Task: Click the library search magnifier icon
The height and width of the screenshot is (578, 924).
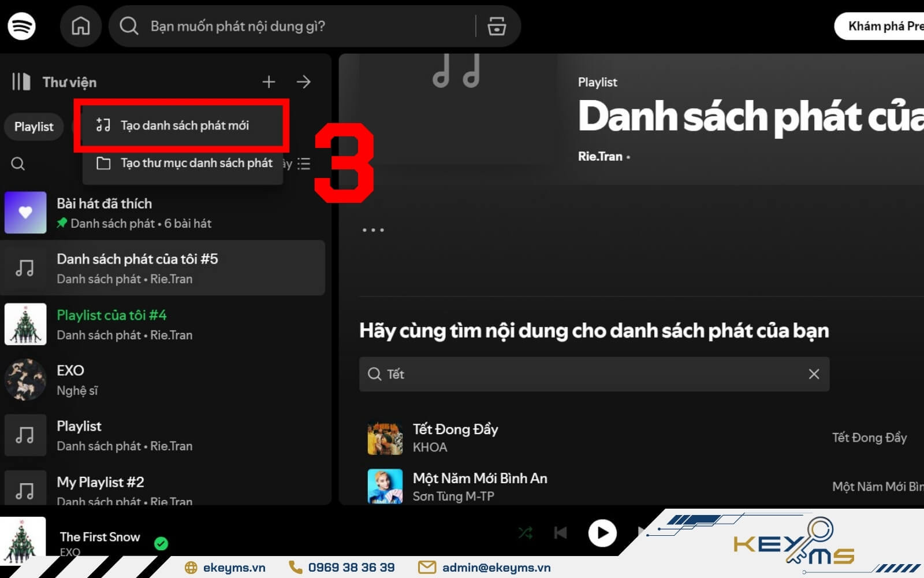Action: 18,164
